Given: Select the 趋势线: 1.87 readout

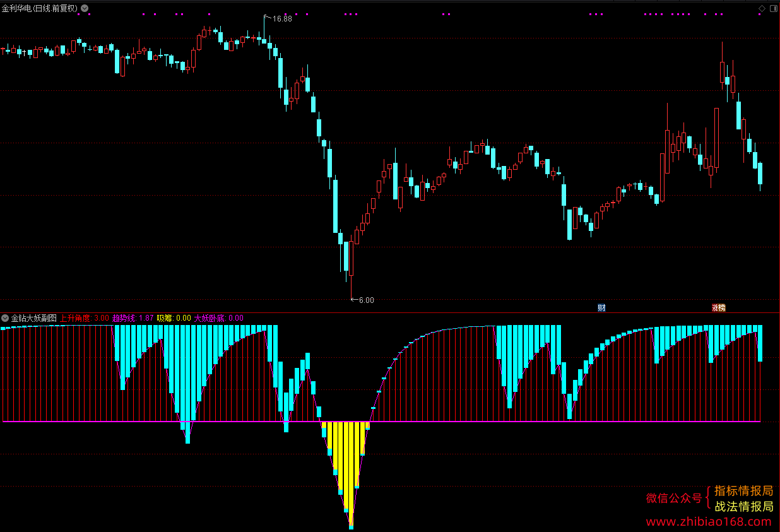Looking at the screenshot, I should [x=133, y=318].
